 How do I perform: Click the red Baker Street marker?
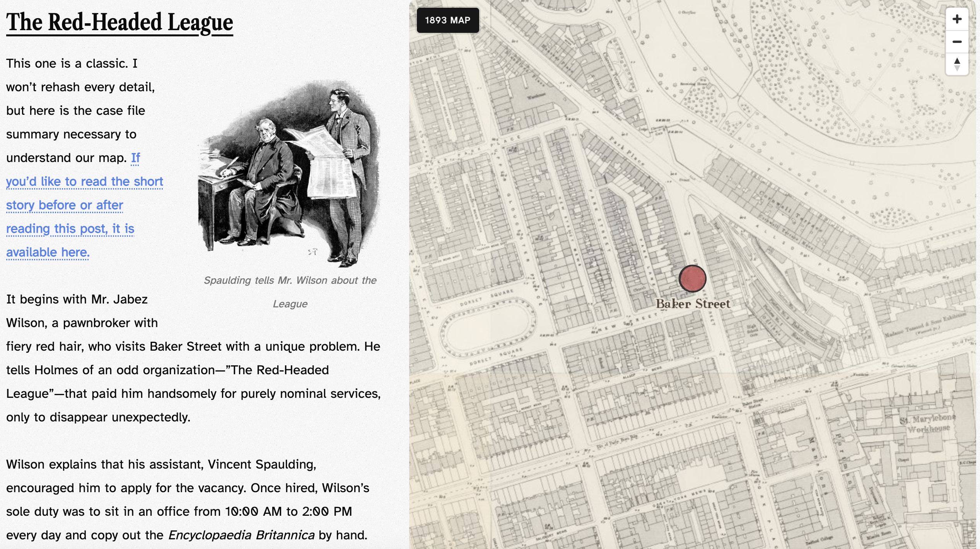pos(692,278)
